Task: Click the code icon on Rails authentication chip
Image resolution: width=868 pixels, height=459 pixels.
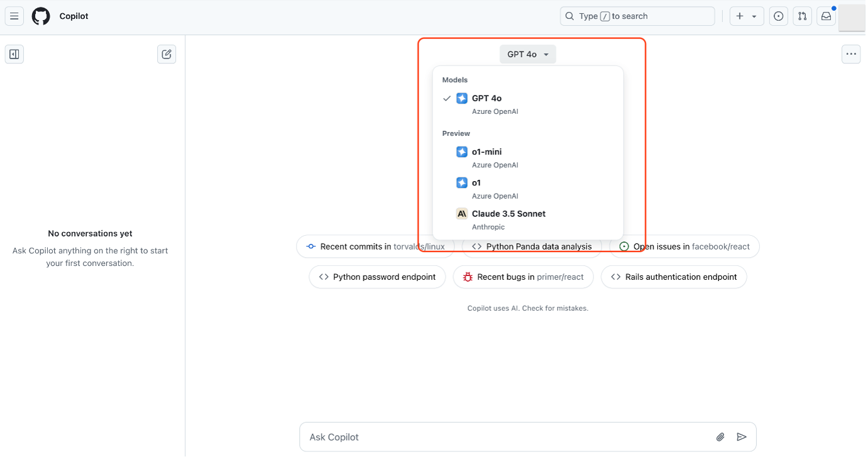Action: coord(616,277)
